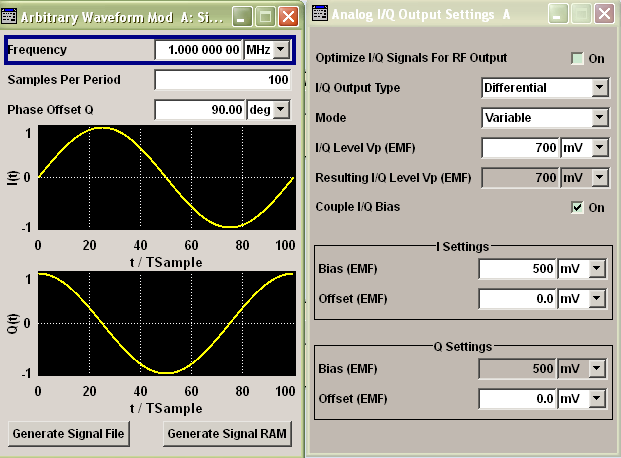Toggle the Couple I/Q Bias checkbox
621x458 pixels.
coord(577,208)
